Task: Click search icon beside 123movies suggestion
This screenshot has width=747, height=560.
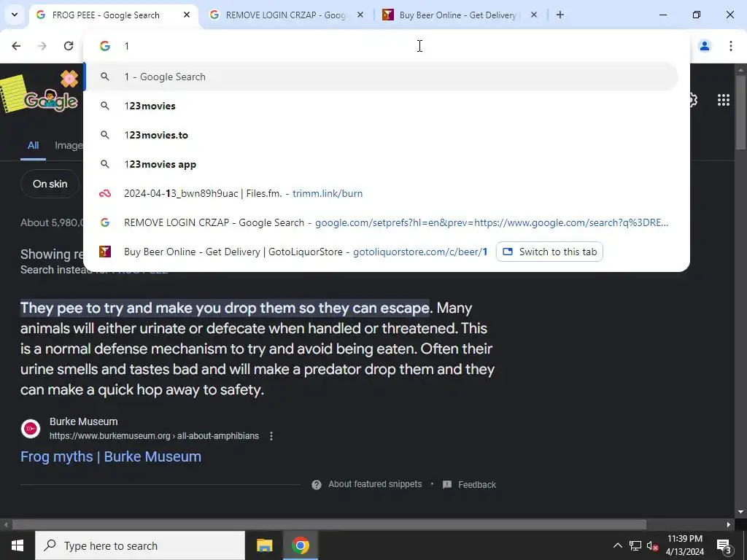Action: click(105, 106)
